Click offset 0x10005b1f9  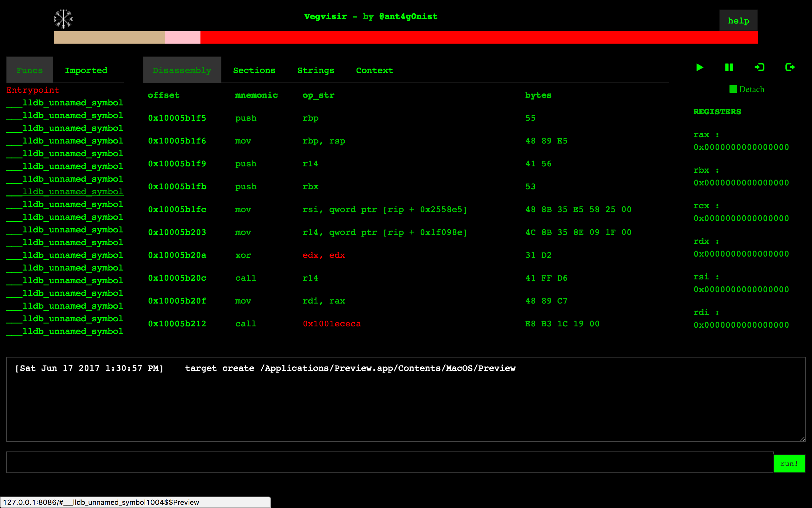pos(177,164)
